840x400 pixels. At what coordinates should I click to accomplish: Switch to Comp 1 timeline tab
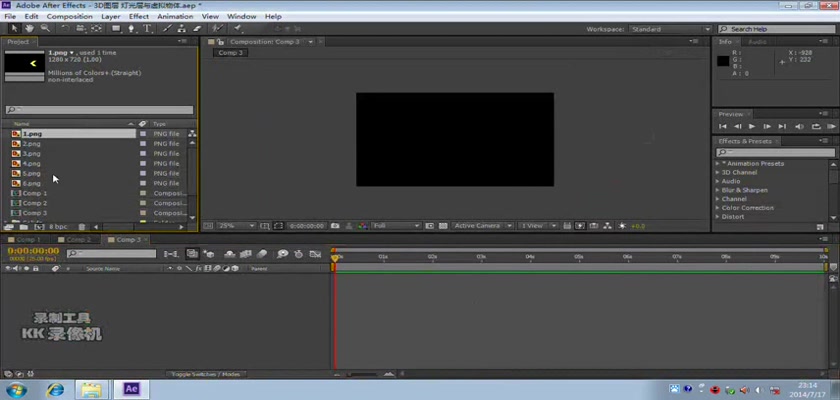pos(26,239)
